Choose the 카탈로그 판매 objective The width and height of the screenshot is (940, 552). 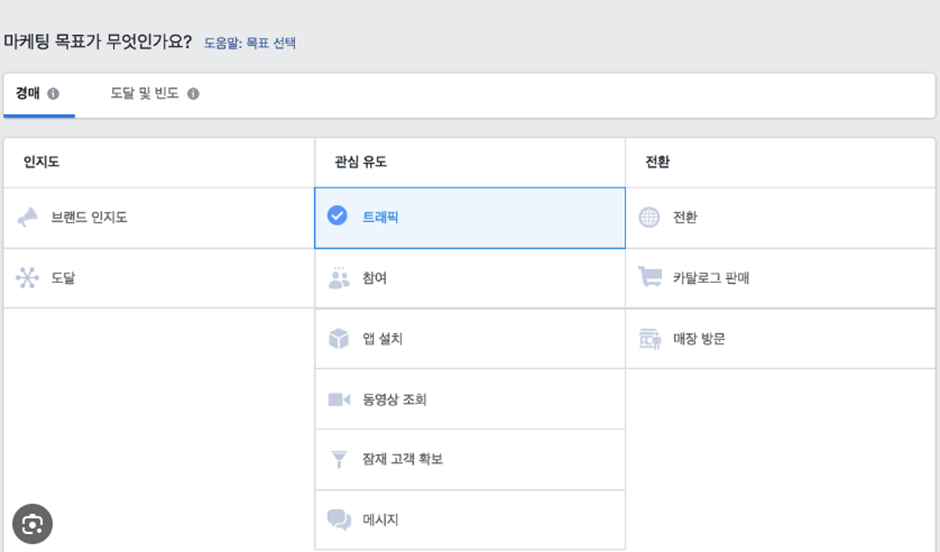(x=781, y=278)
